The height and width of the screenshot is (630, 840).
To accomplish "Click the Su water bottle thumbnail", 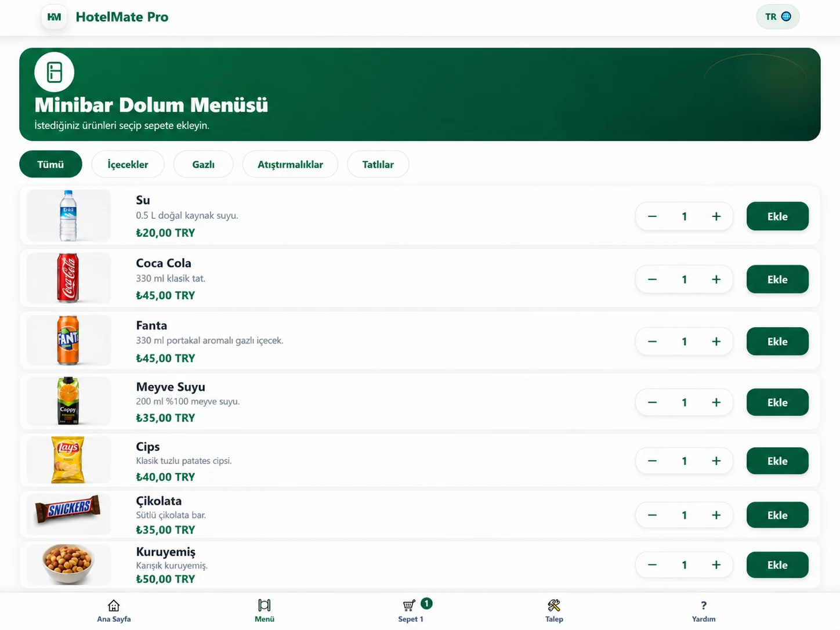I will [68, 215].
